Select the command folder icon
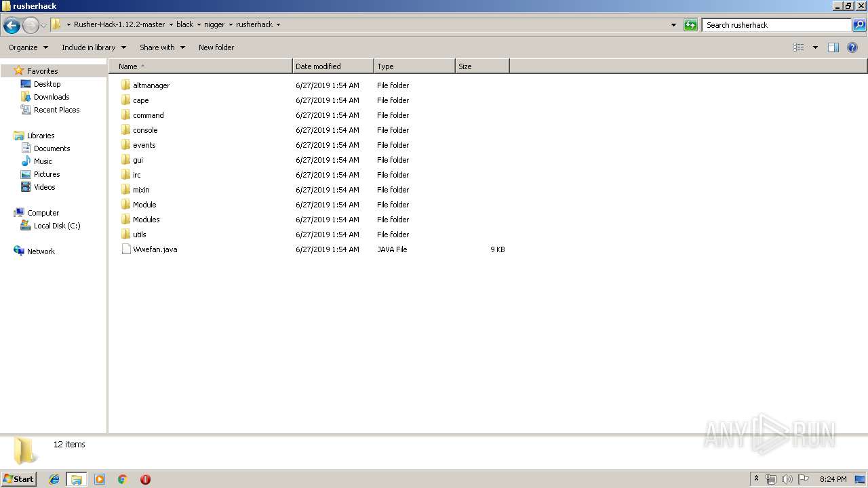This screenshot has height=488, width=868. (125, 115)
